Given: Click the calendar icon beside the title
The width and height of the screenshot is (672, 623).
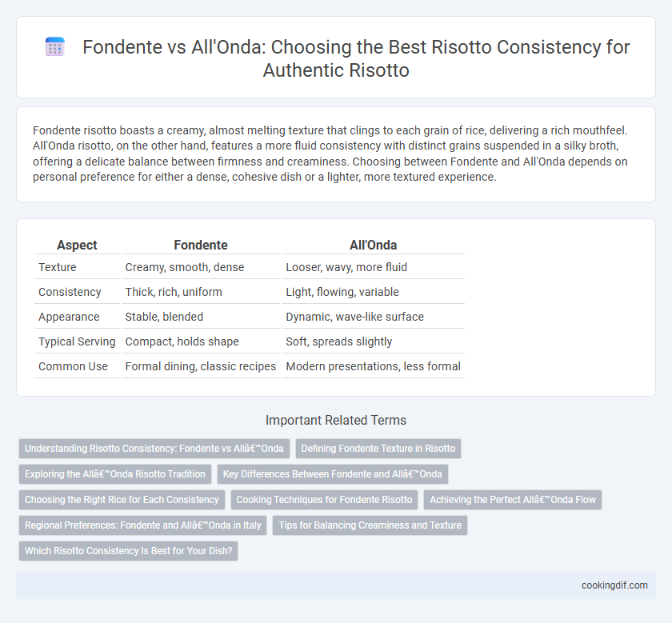Looking at the screenshot, I should tap(55, 46).
